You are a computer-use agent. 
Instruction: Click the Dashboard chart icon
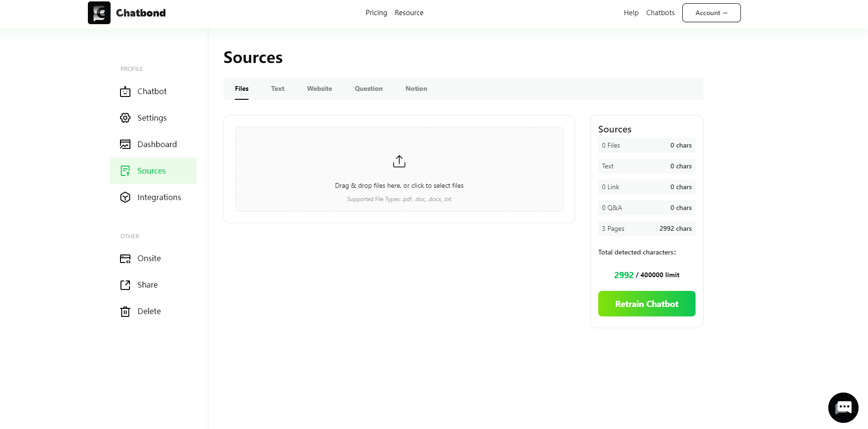(x=125, y=144)
